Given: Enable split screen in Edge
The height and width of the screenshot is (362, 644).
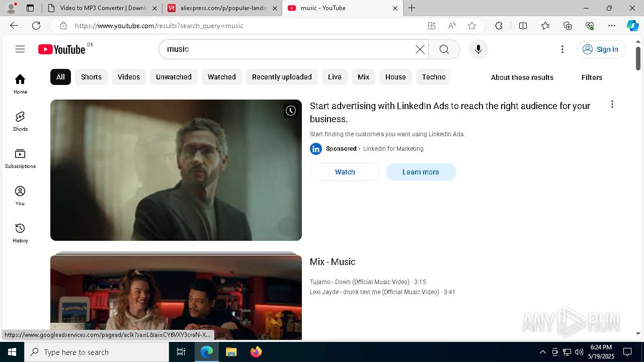Looking at the screenshot, I should pos(523,26).
